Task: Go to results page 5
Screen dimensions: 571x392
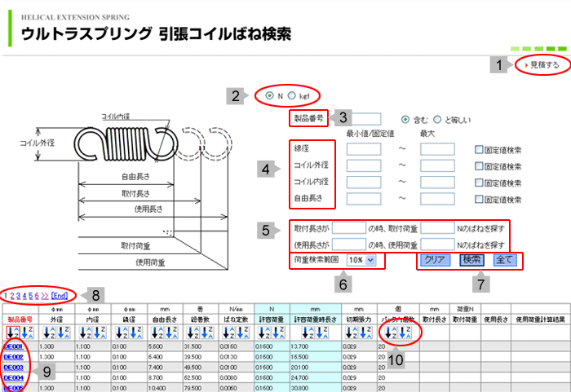Action: pos(31,296)
